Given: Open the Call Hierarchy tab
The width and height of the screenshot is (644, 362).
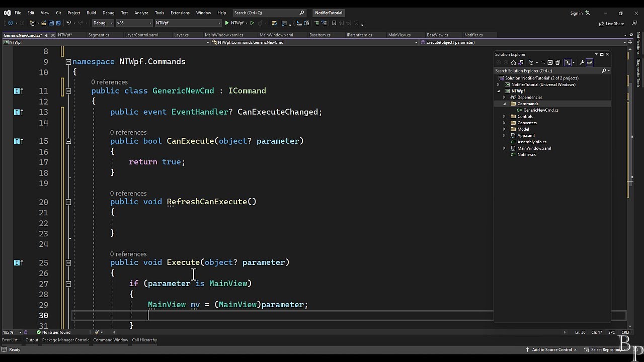Looking at the screenshot, I should [144, 340].
